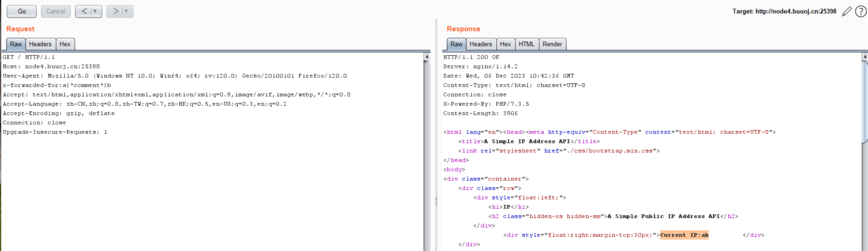Open the forward history dropdown arrow
868x251 pixels.
tap(126, 11)
